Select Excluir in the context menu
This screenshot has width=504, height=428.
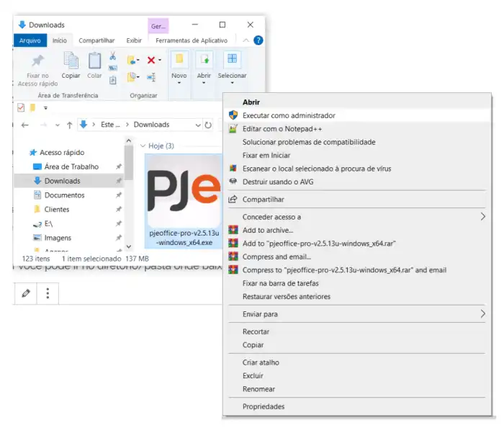357,375
